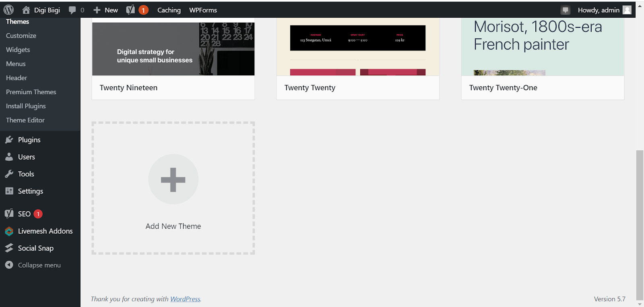This screenshot has width=644, height=307.
Task: Open the Widgets submenu item
Action: tap(18, 50)
